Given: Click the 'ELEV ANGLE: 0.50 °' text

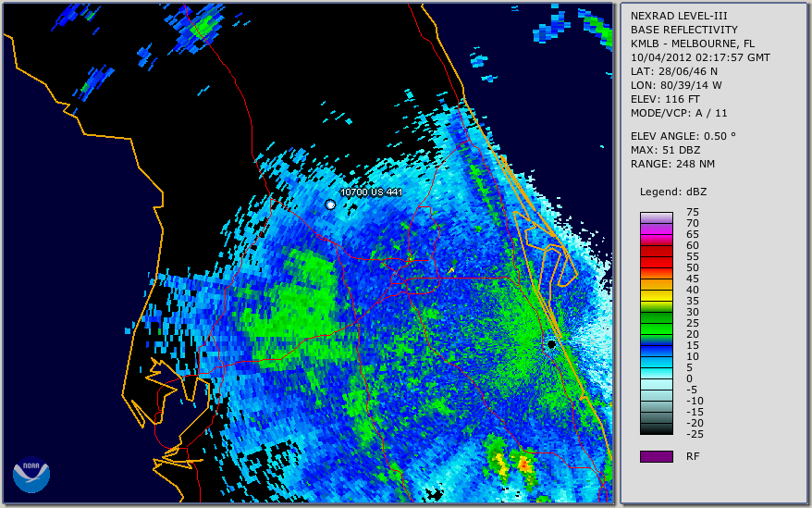Looking at the screenshot, I should 683,136.
